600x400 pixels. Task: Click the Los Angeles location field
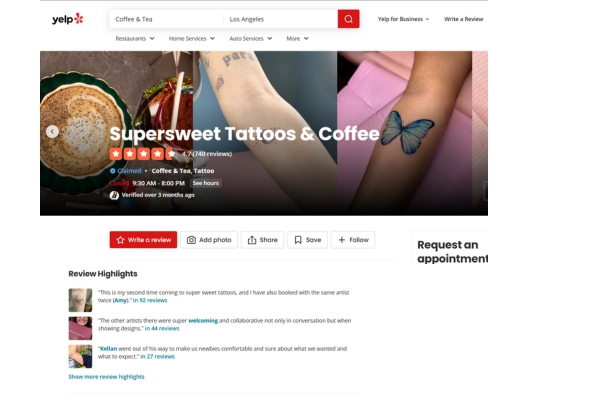[280, 19]
